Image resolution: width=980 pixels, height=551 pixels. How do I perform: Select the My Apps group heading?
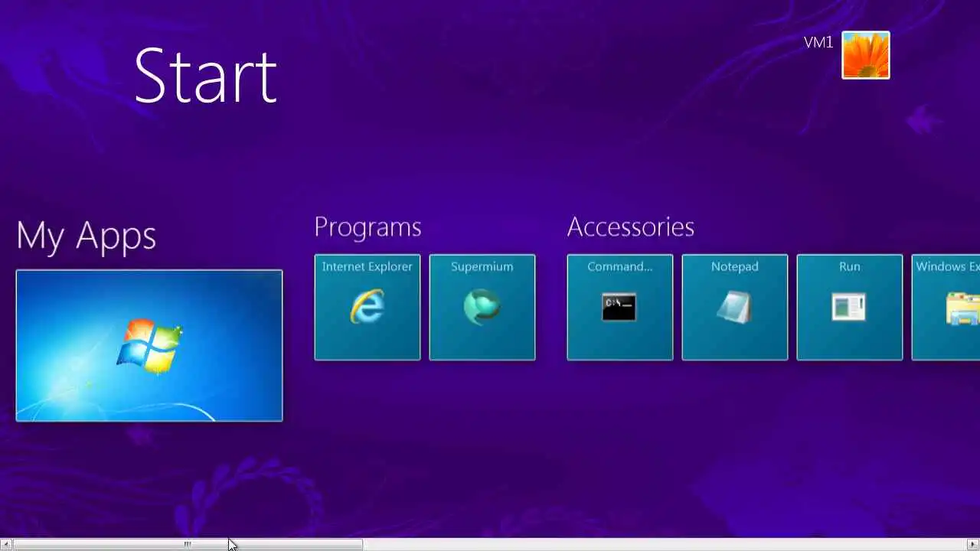[86, 236]
